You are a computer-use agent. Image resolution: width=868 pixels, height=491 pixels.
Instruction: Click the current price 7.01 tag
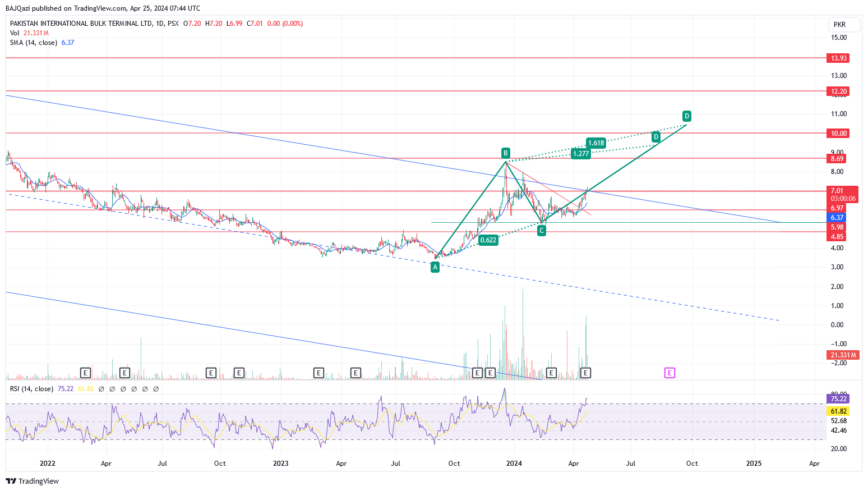pos(837,191)
